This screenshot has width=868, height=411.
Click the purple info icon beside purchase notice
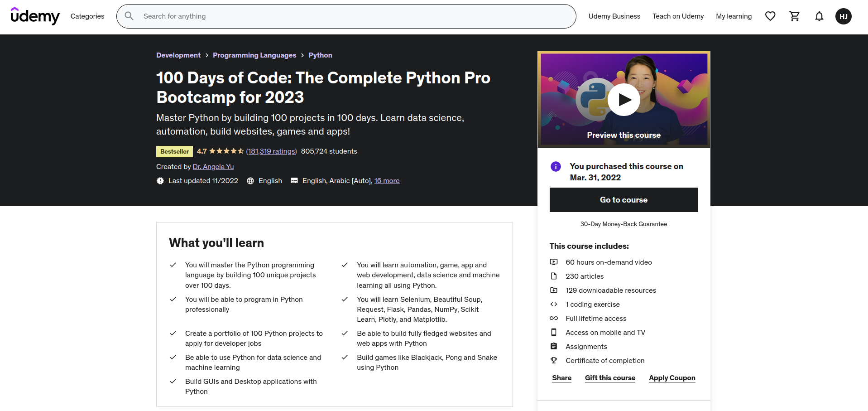[x=556, y=166]
